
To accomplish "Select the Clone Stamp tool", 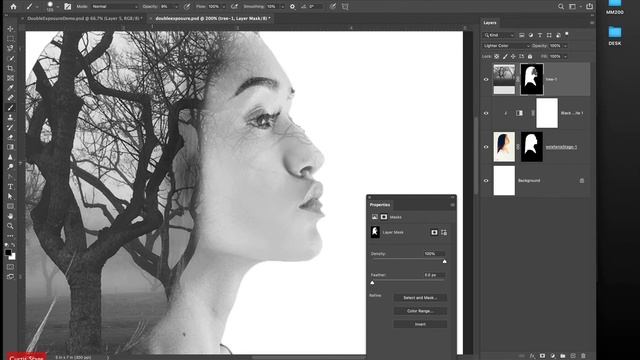I will click(11, 118).
